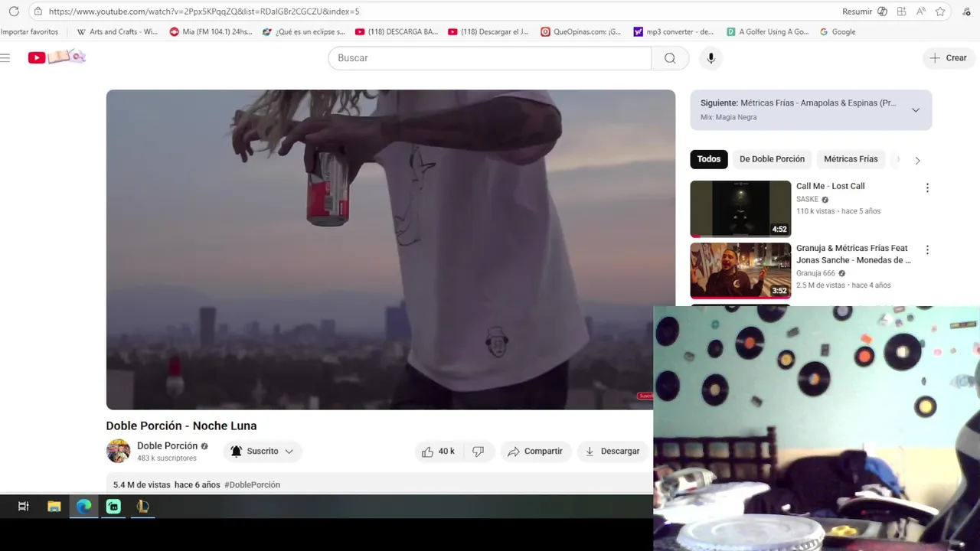Open the Importar favoritos bookmark
Screen dimensions: 980x551
pos(29,32)
